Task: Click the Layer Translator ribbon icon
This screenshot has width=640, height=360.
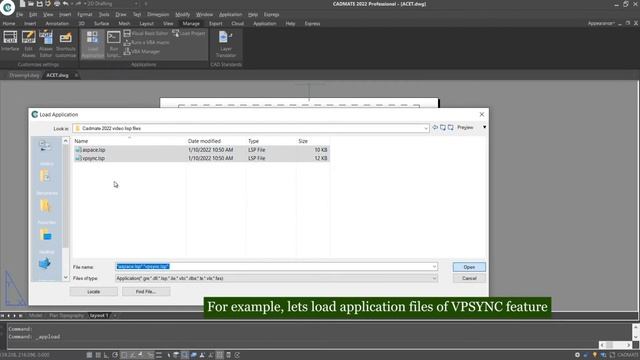Action: pyautogui.click(x=226, y=44)
